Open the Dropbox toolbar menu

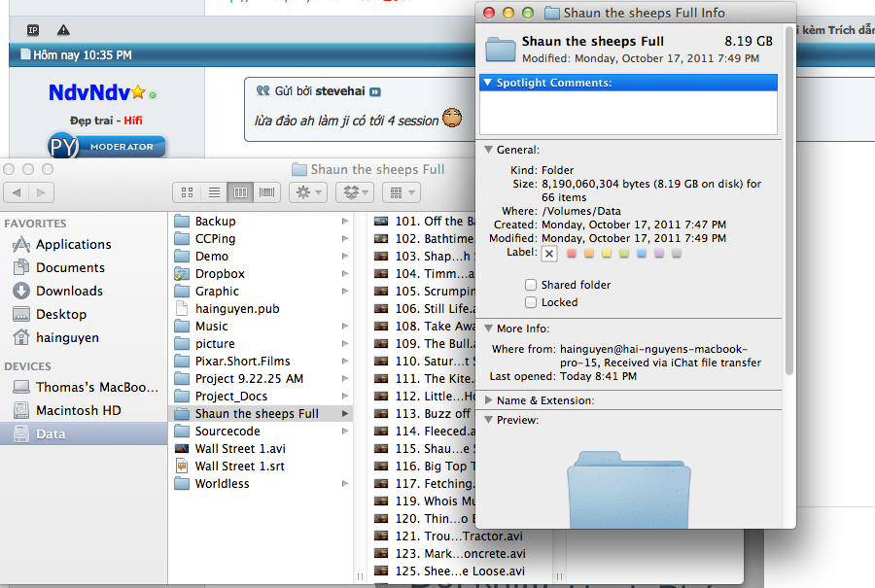pos(355,192)
